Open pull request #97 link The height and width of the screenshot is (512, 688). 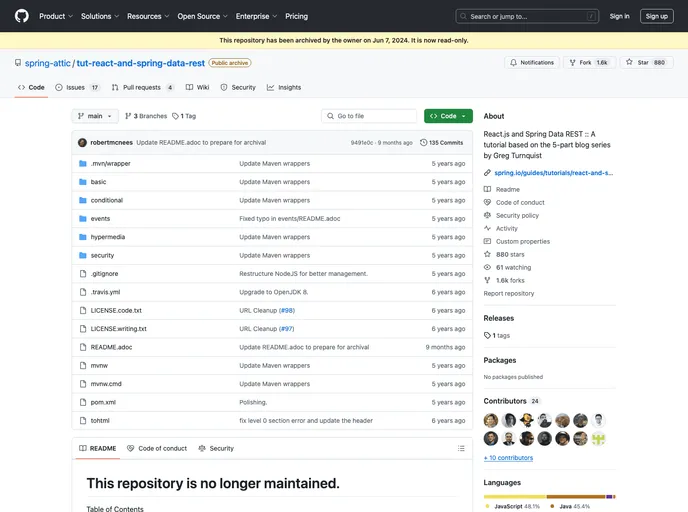(x=287, y=329)
